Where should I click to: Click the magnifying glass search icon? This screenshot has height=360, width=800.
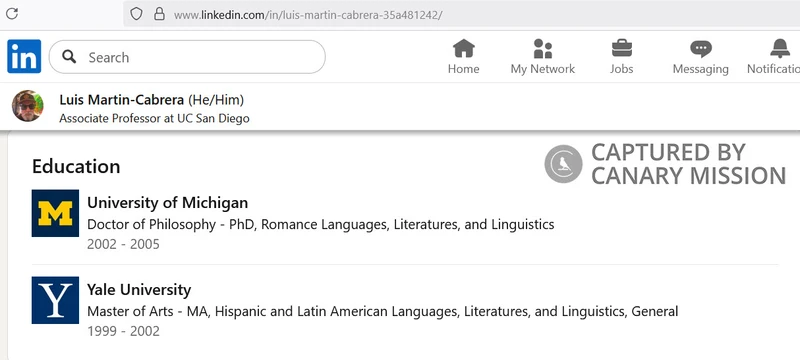tap(69, 57)
